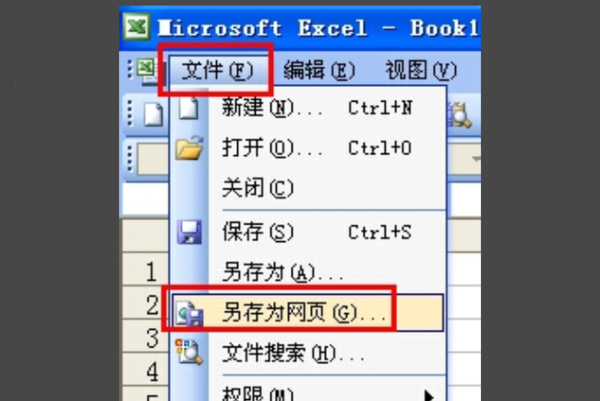600x401 pixels.
Task: Click the 文件搜索 magnifier icon
Action: 189,352
